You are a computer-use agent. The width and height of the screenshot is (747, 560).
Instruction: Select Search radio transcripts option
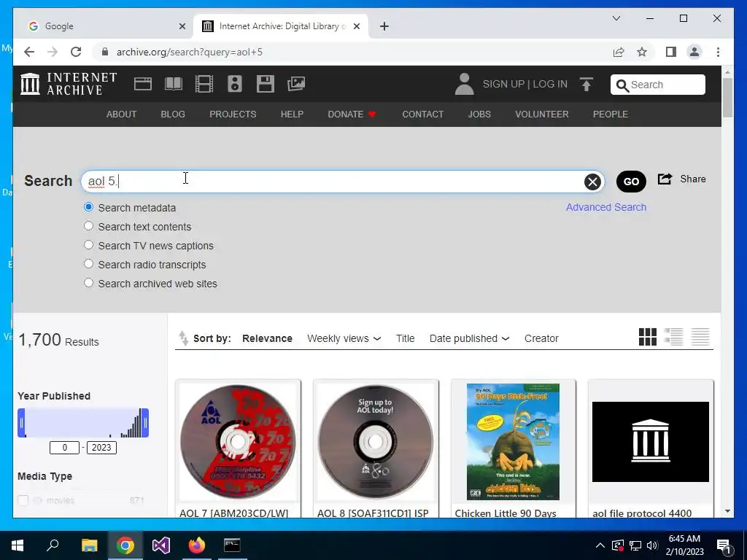(88, 264)
